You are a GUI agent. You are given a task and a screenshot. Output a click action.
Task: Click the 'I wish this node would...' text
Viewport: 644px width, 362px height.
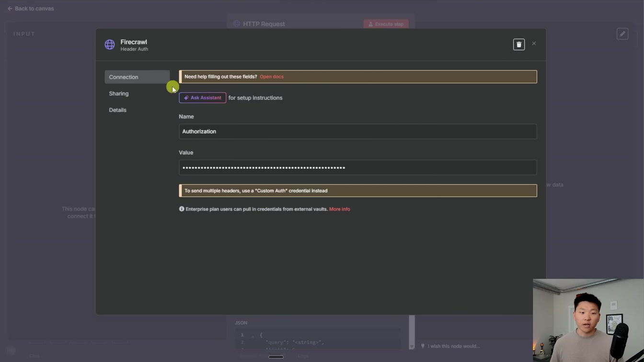[454, 346]
